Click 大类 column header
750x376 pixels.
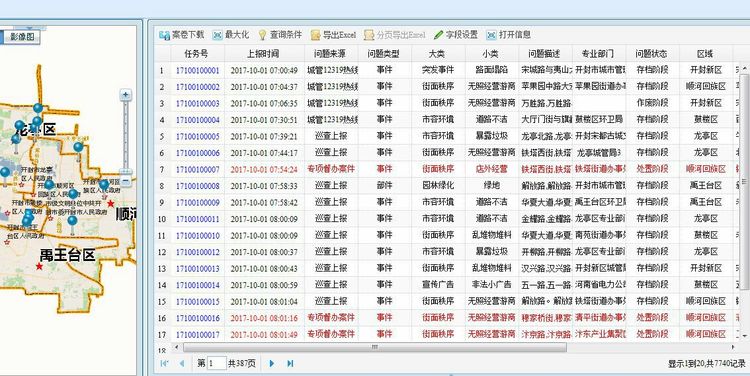click(437, 53)
